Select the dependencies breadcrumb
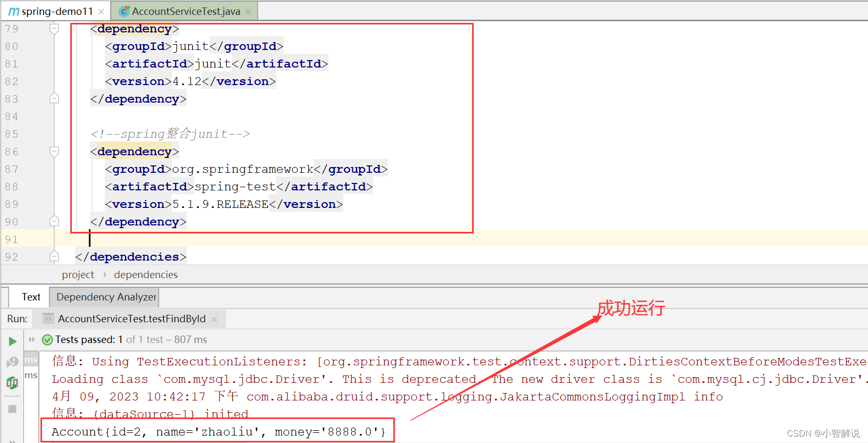This screenshot has height=443, width=868. [x=146, y=274]
